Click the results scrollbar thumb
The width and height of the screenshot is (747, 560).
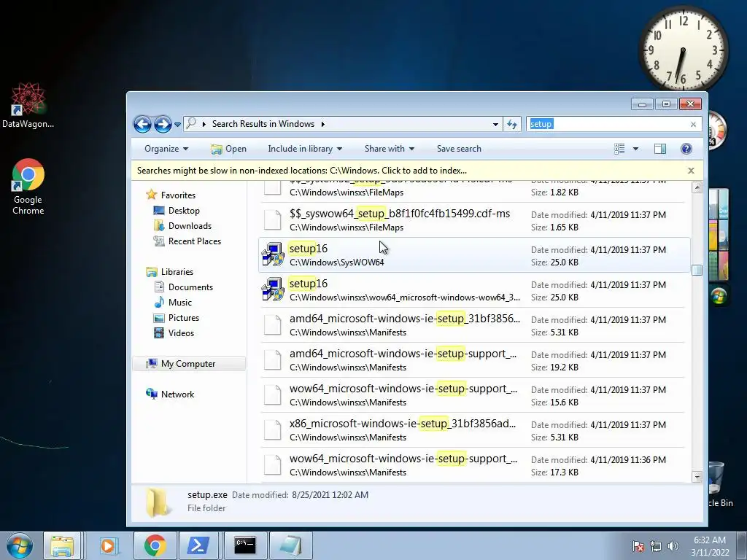(x=697, y=270)
